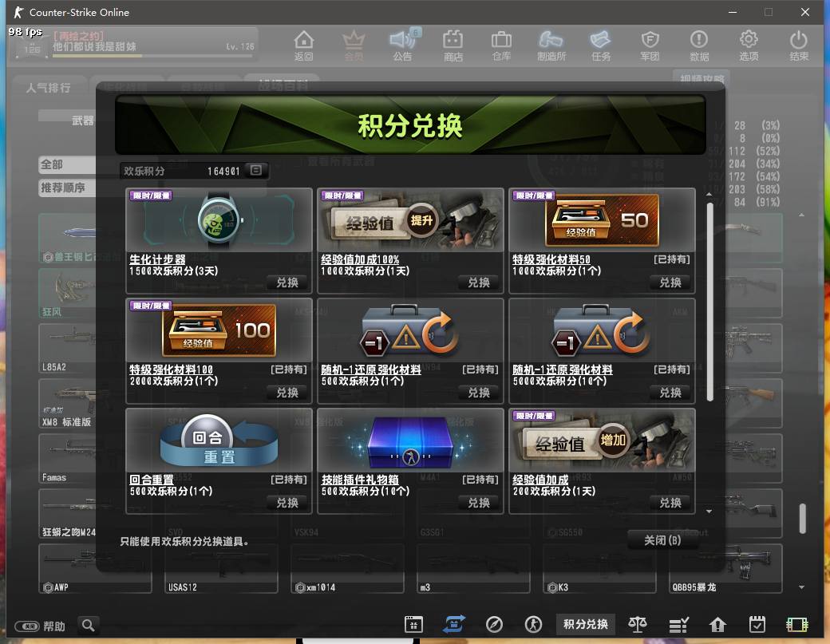Screen dimensions: 830x644
Task: Open the 仓库 inventory icon
Action: pyautogui.click(x=501, y=45)
